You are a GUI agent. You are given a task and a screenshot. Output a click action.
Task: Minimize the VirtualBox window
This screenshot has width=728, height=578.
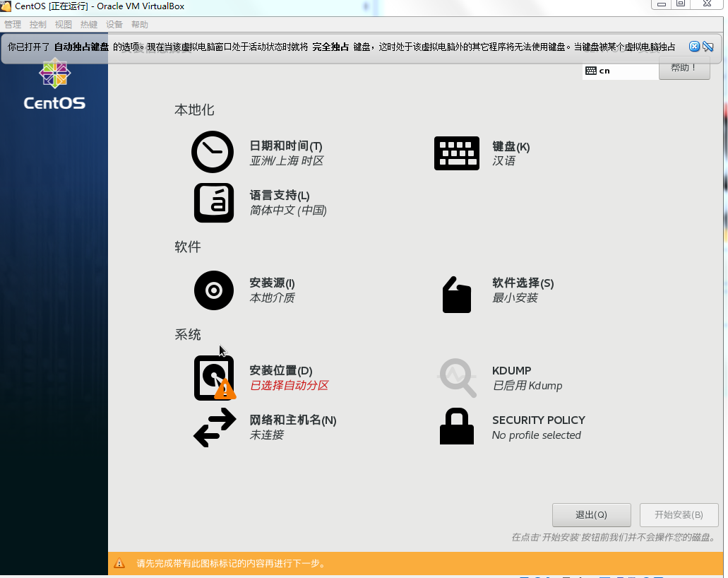coord(662,4)
